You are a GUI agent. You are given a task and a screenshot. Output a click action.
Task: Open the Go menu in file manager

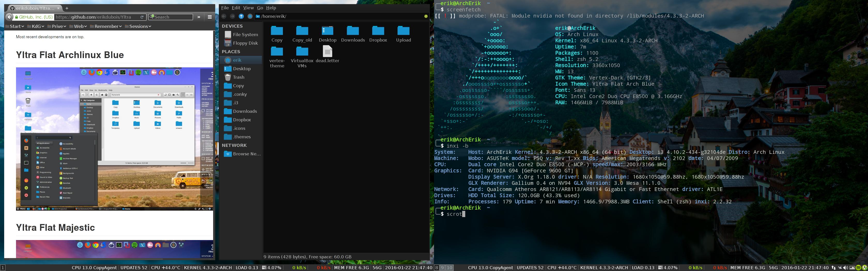coord(260,8)
